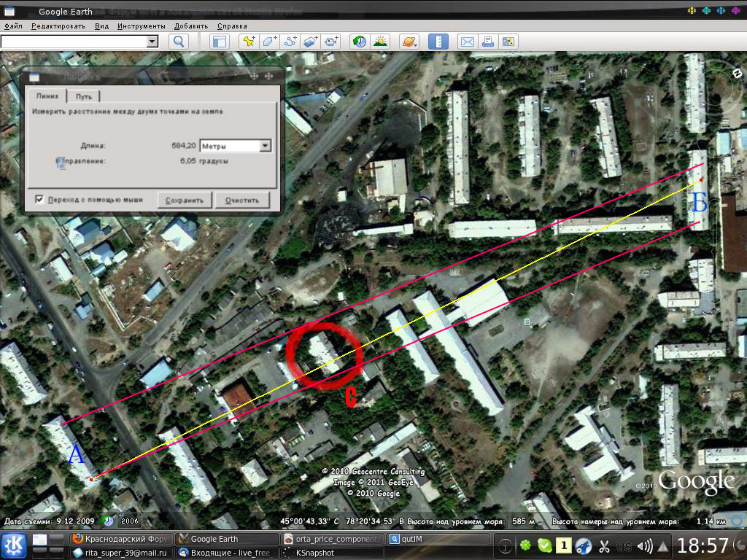747x560 pixels.
Task: Switch to Краснодарский Форум Firefox task
Action: pyautogui.click(x=121, y=539)
